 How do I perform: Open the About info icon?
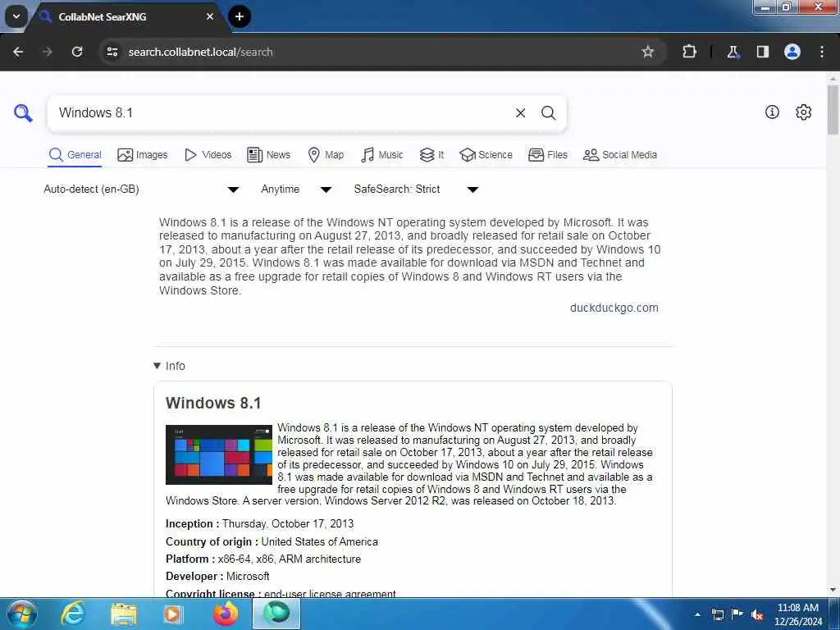[x=772, y=112]
